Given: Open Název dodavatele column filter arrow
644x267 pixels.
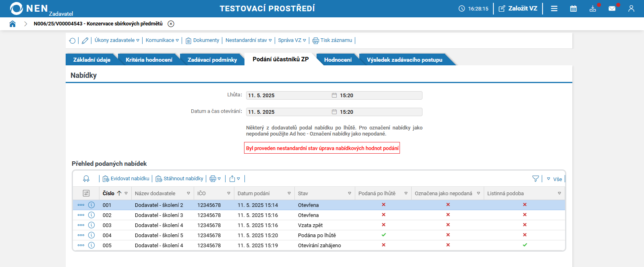Looking at the screenshot, I should 188,193.
